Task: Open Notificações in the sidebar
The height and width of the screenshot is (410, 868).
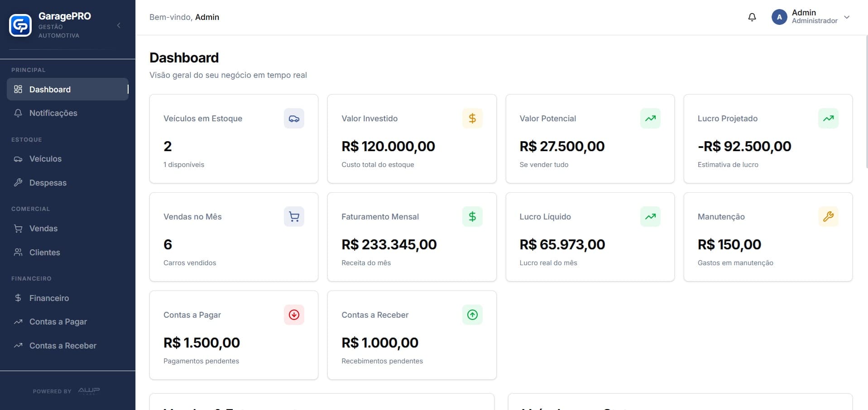Action: point(67,113)
